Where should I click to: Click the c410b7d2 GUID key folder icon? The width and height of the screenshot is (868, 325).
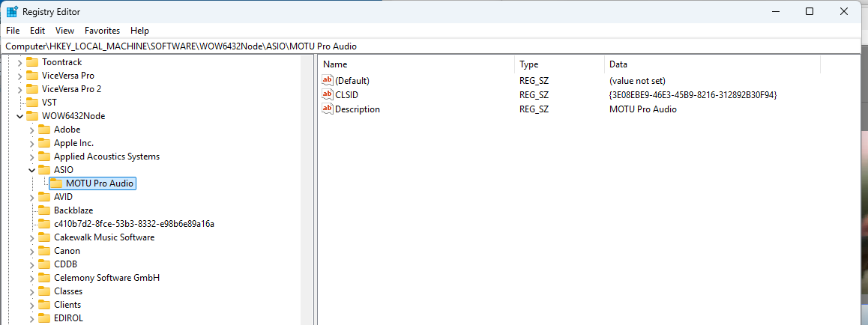pos(44,224)
